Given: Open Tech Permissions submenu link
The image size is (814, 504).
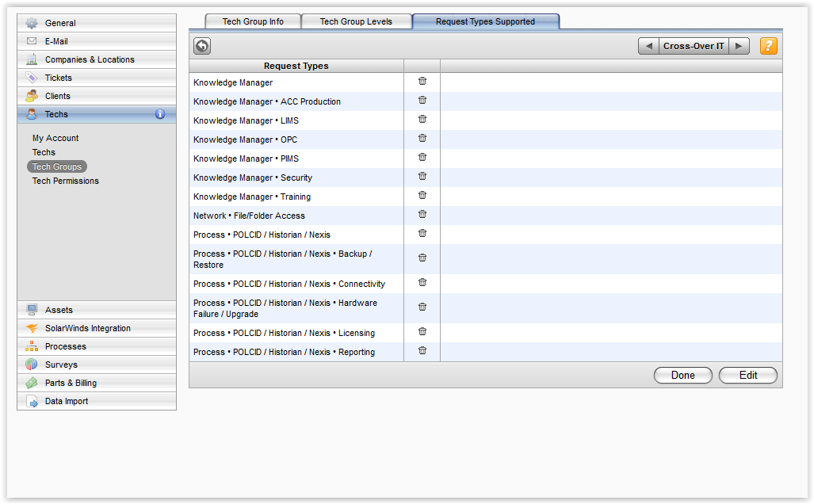Looking at the screenshot, I should (66, 181).
